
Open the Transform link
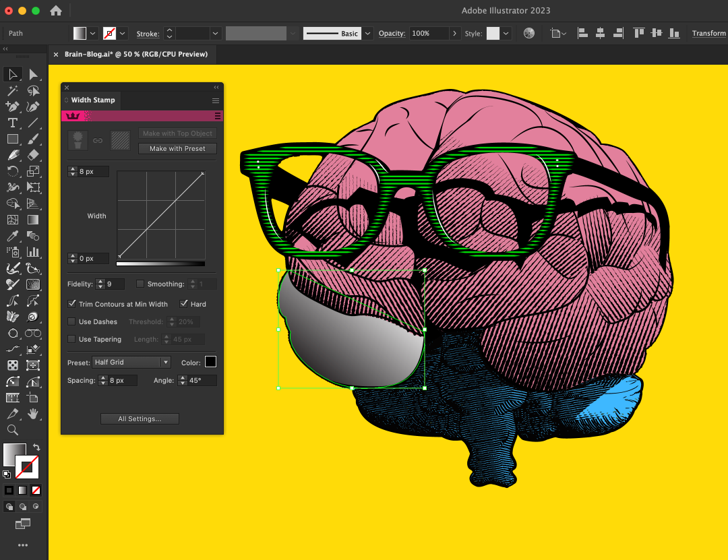(708, 34)
